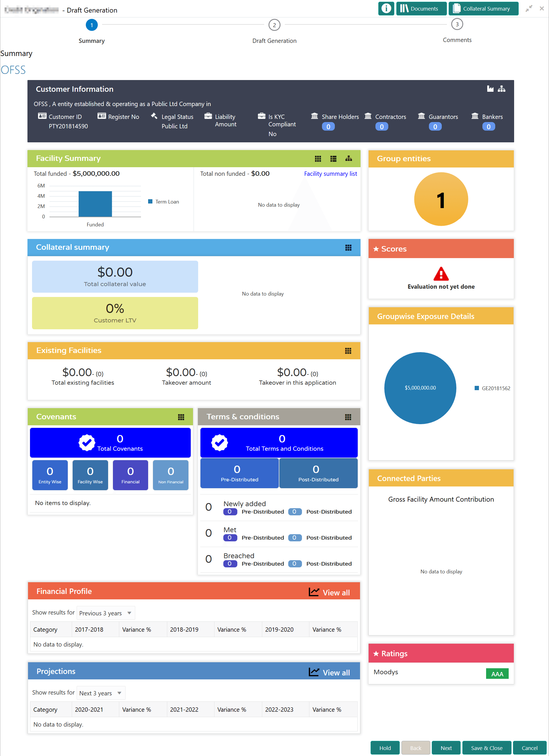Show Facility Summary hierarchy view
The height and width of the screenshot is (756, 549).
(x=349, y=159)
